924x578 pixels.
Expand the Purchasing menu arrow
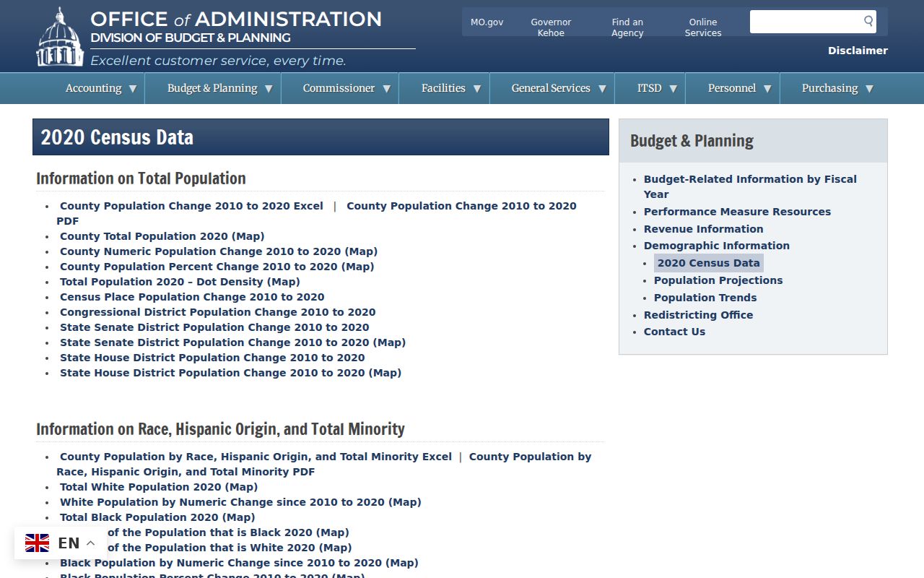click(869, 89)
